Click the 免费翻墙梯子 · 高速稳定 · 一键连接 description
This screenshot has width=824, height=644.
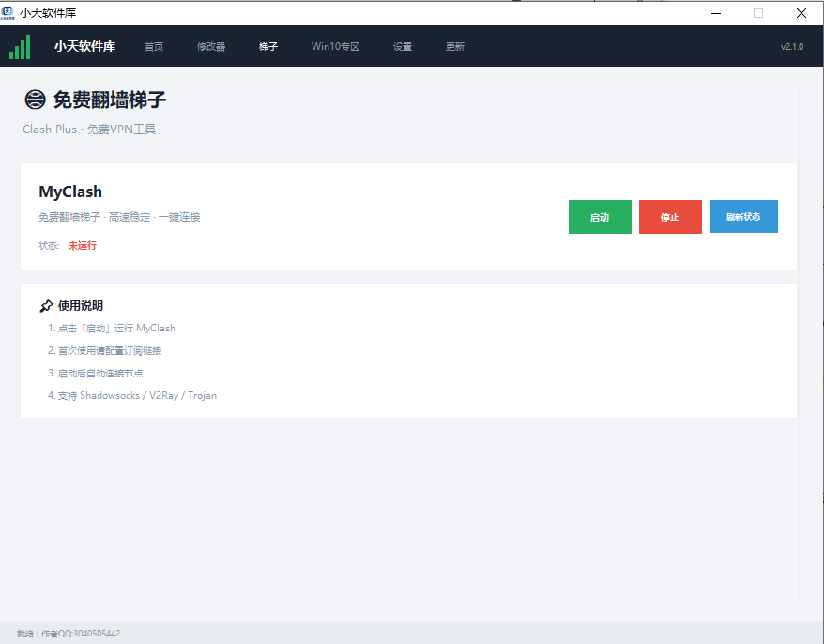click(119, 217)
